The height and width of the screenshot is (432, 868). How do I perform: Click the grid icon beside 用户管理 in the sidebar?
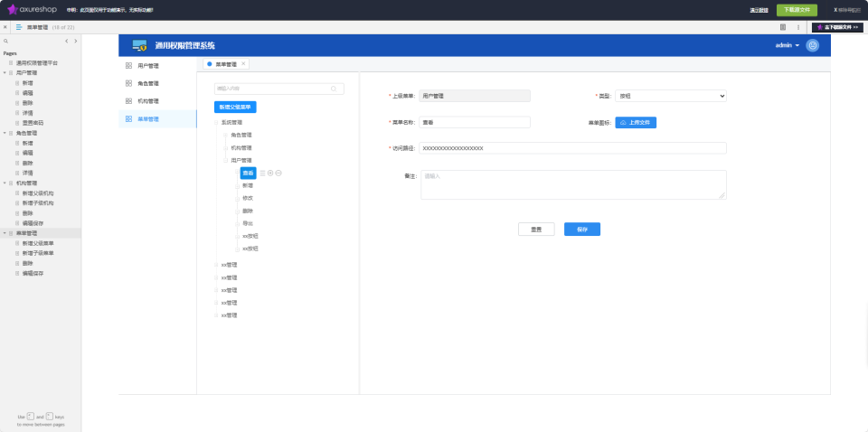coord(128,66)
